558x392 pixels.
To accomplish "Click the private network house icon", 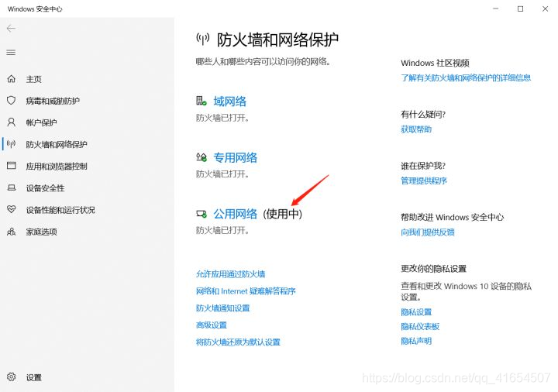I will coord(201,156).
